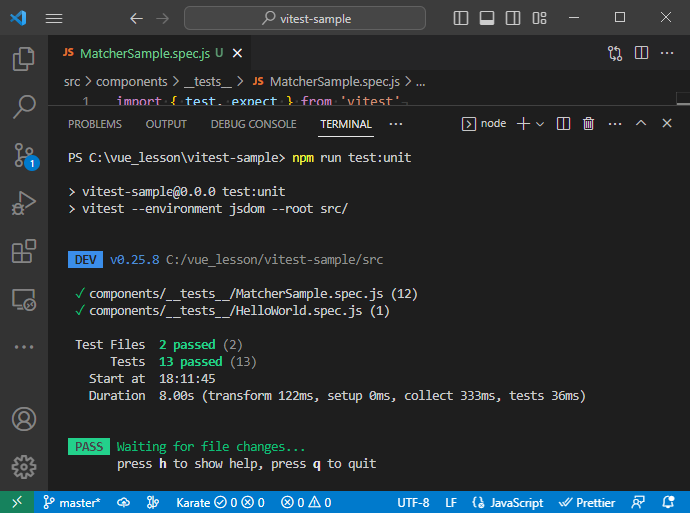Image resolution: width=690 pixels, height=513 pixels.
Task: Open Prettier formatter status
Action: (x=587, y=502)
